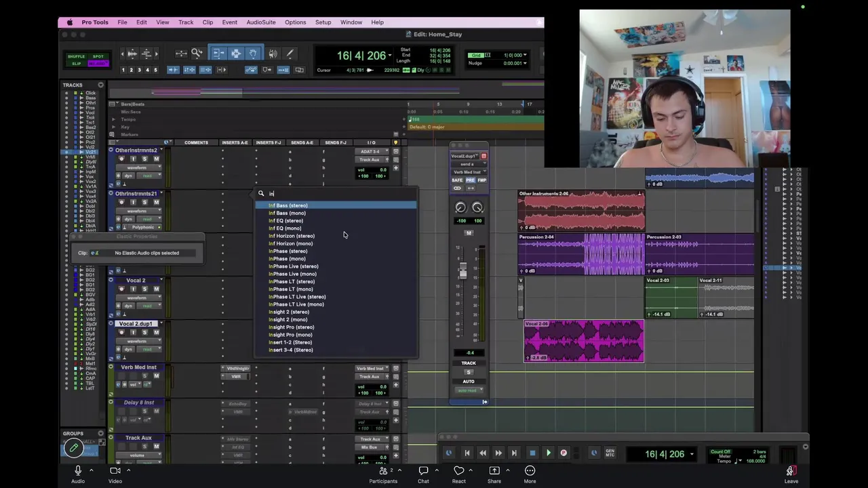Open the Track menu
The height and width of the screenshot is (488, 868).
pos(186,22)
